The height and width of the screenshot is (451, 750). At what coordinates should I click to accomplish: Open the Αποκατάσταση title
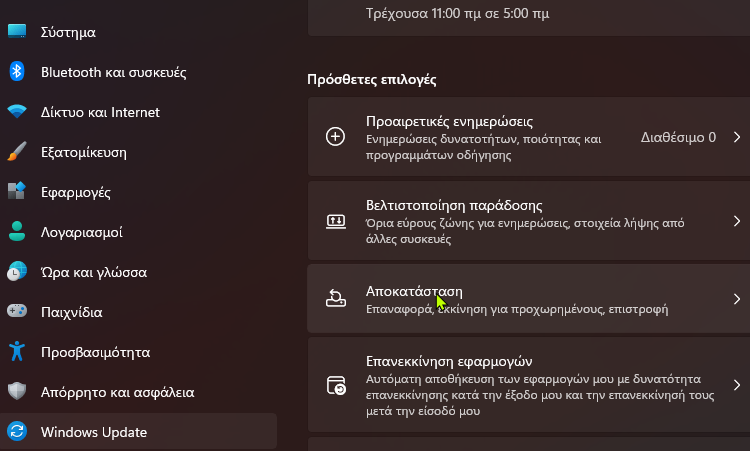pyautogui.click(x=414, y=291)
